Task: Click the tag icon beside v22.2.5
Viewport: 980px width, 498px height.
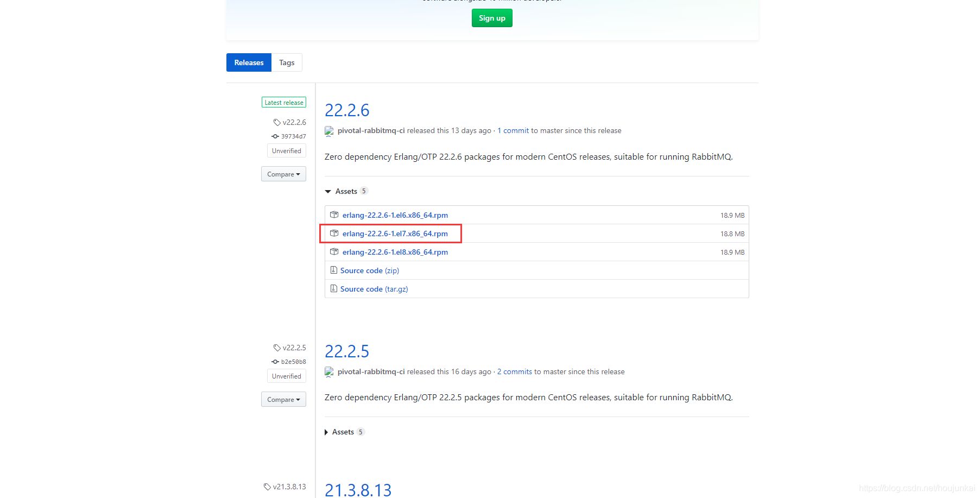Action: (x=277, y=348)
